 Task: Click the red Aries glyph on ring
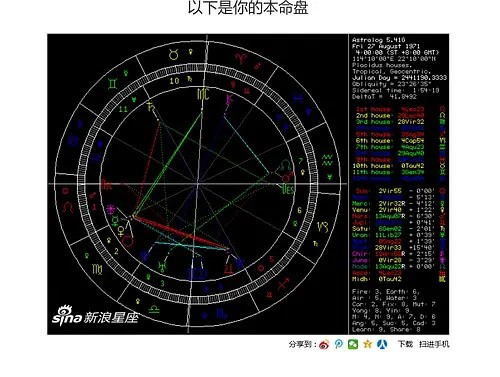point(240,58)
